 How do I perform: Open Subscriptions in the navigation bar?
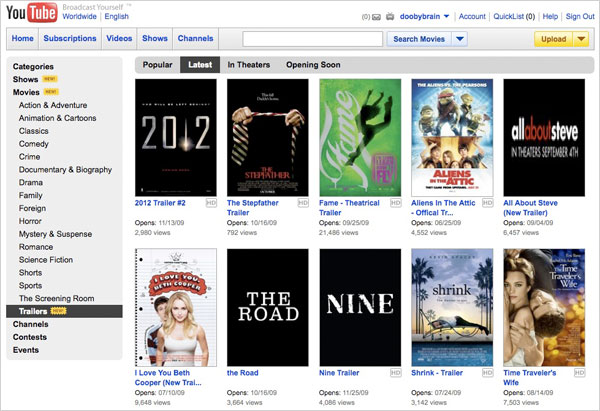coord(70,39)
